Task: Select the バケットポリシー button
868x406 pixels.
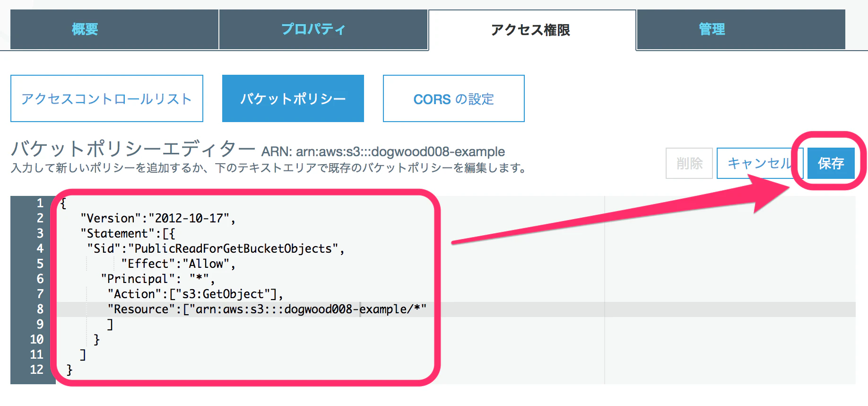Action: pos(293,98)
